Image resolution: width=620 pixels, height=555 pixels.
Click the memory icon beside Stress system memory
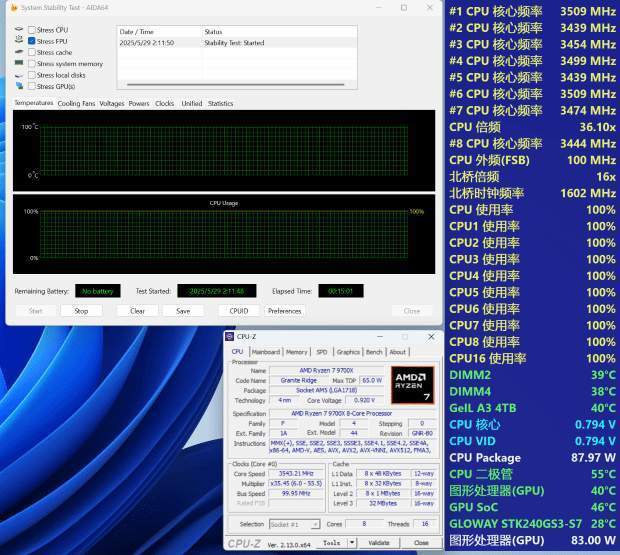18,63
